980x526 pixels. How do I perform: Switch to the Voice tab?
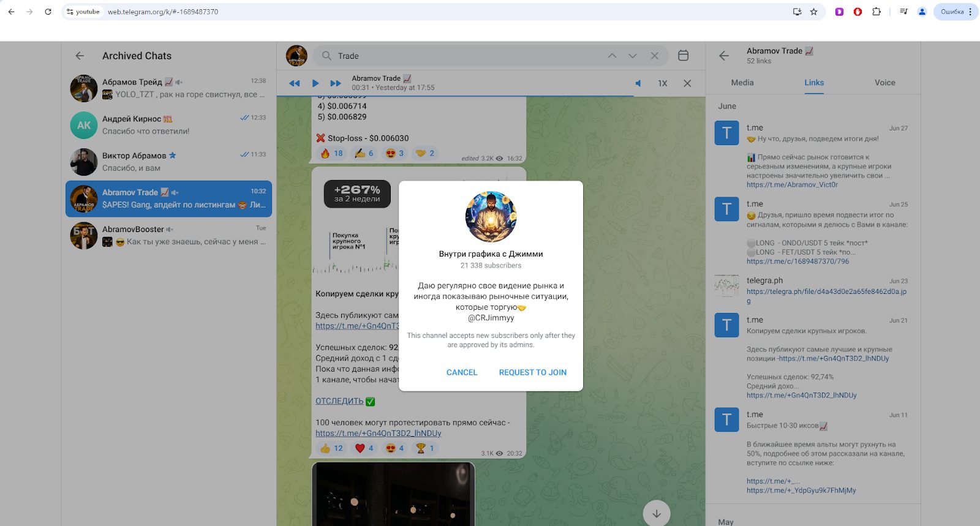[x=885, y=83]
